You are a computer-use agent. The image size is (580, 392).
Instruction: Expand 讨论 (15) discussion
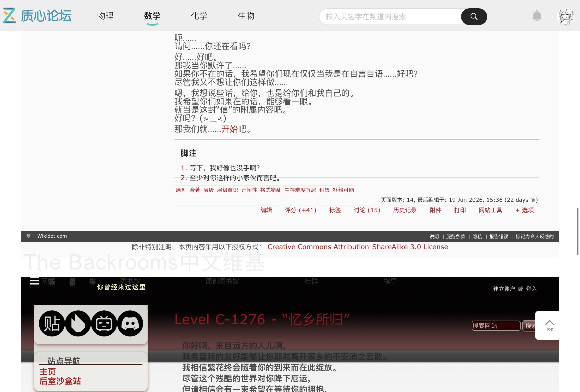pyautogui.click(x=367, y=210)
